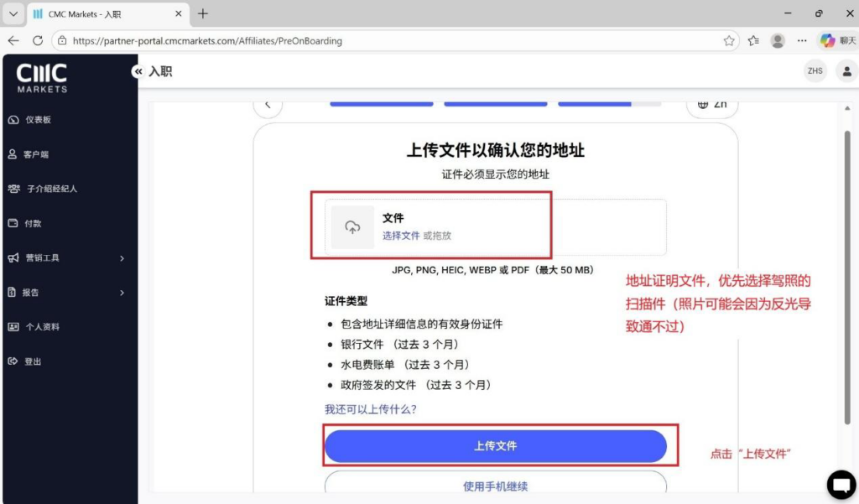Expand the 营销工具 submenu arrow
The width and height of the screenshot is (859, 504).
(x=122, y=258)
